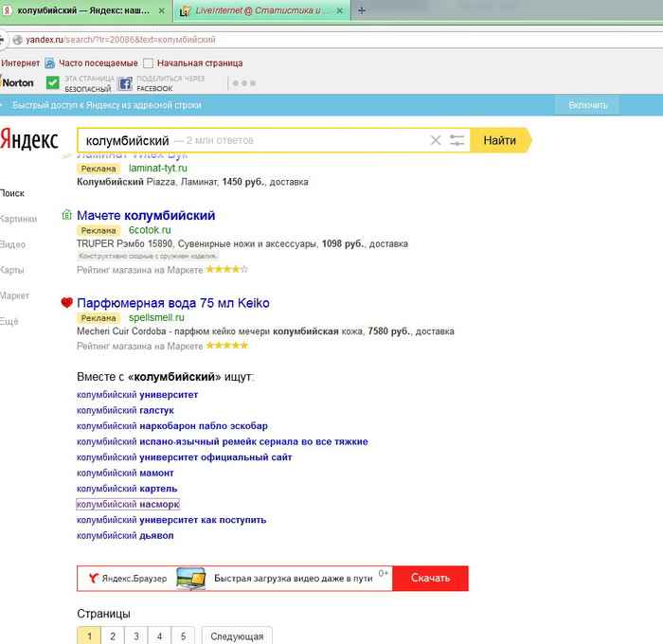Select the Картинки sidebar section
Viewport: 663px width, 644px height.
(x=19, y=219)
